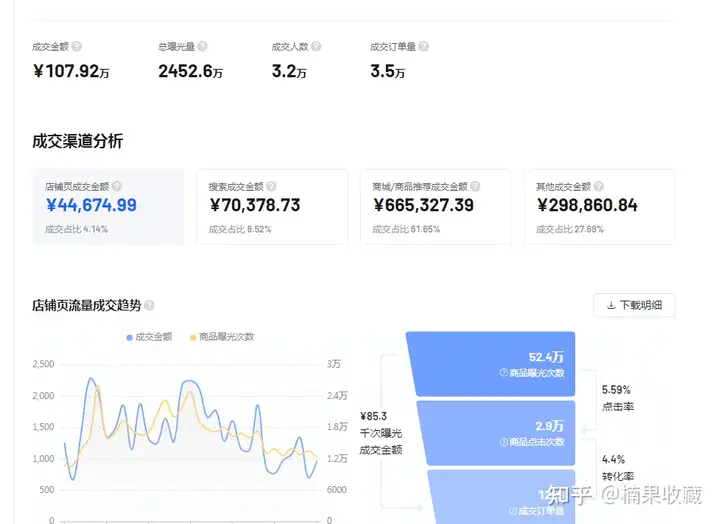Click the ¥298,860.84 amount
720x524 pixels.
[587, 205]
